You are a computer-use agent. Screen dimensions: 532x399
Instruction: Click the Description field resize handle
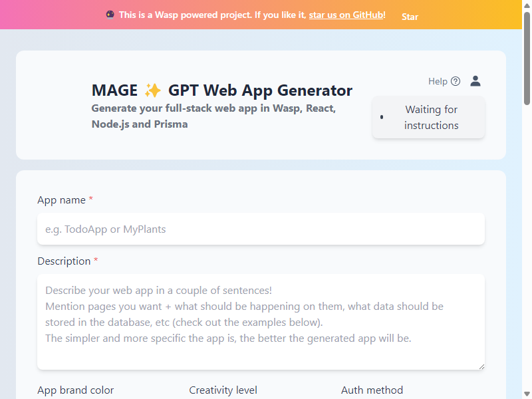481,367
